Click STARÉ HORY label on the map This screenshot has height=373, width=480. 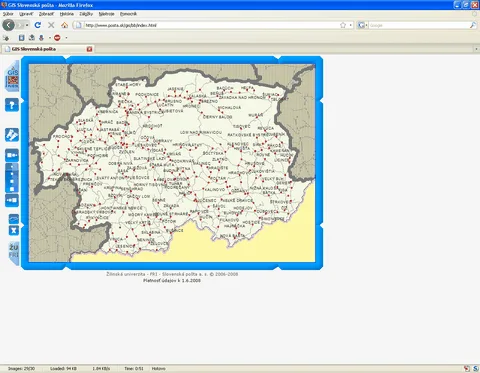coord(128,85)
